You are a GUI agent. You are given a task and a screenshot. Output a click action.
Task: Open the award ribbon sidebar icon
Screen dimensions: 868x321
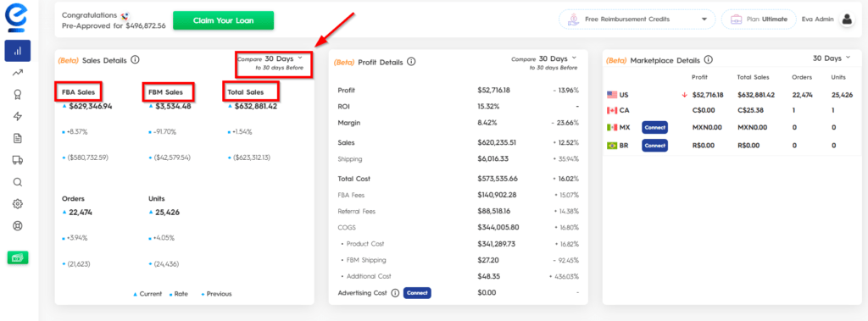17,95
